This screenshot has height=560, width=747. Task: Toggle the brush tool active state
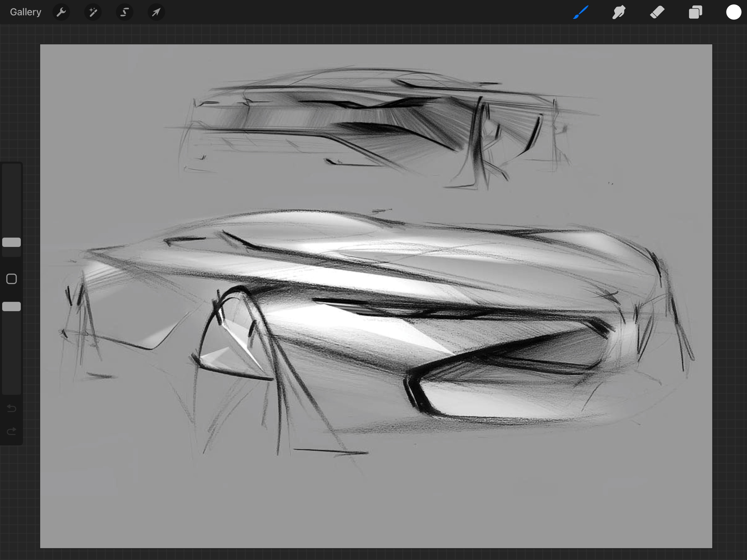(x=580, y=12)
